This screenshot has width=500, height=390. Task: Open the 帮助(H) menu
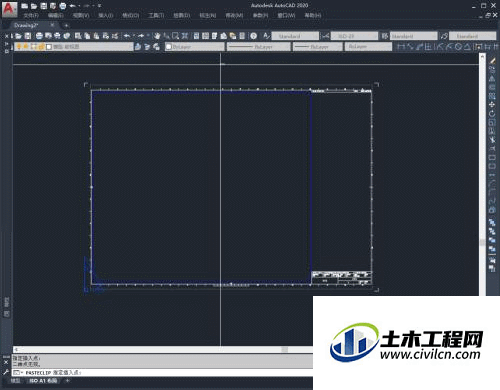tap(313, 15)
